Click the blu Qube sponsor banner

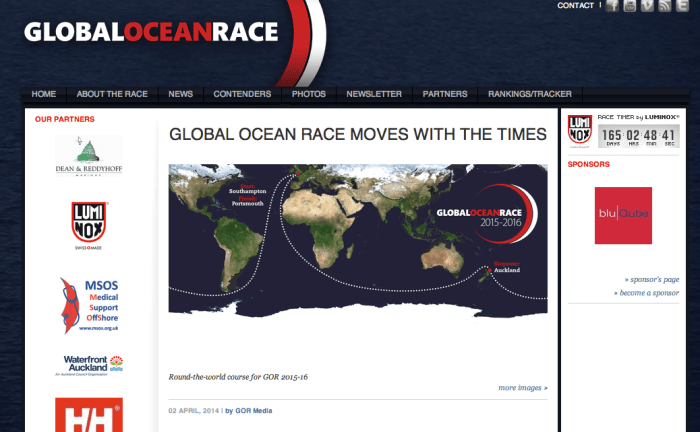tap(623, 215)
